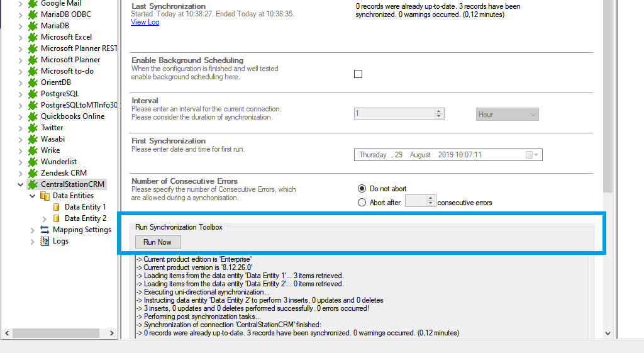Click the interval value number field
This screenshot has width=644, height=353.
pyautogui.click(x=394, y=114)
